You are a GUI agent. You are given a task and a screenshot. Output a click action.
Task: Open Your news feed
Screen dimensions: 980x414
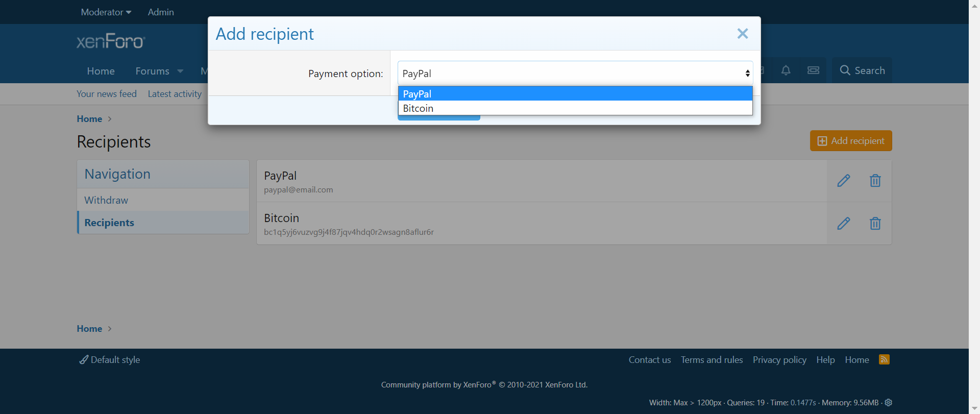[x=107, y=94]
